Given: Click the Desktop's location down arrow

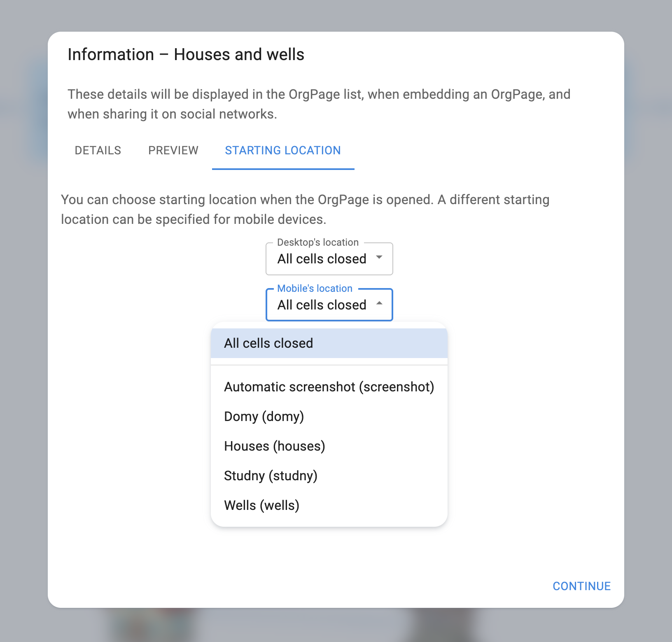Looking at the screenshot, I should [379, 258].
